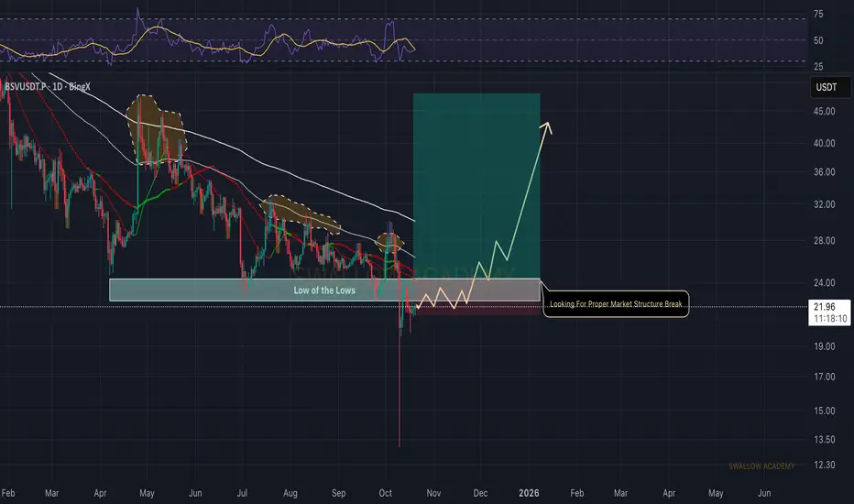The image size is (854, 504).
Task: Select the Looking For Proper Market Structure Break callout
Action: click(x=616, y=304)
